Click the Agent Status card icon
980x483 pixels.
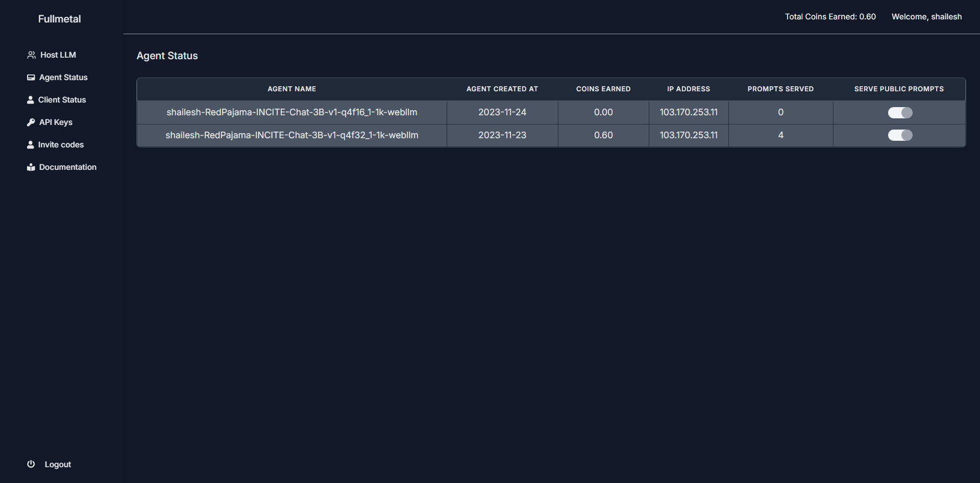pyautogui.click(x=31, y=78)
